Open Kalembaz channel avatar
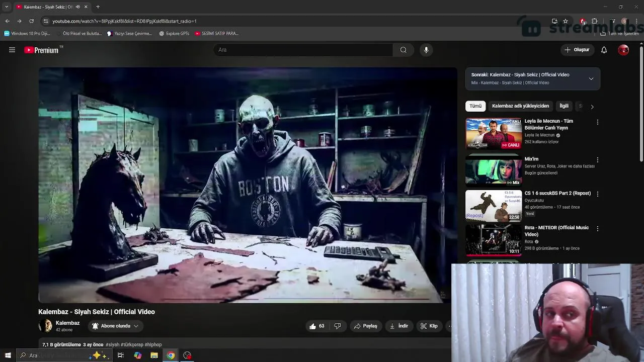 [45, 326]
